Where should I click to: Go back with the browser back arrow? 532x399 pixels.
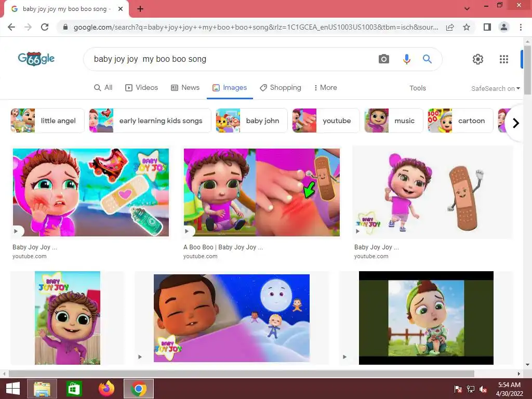(11, 27)
